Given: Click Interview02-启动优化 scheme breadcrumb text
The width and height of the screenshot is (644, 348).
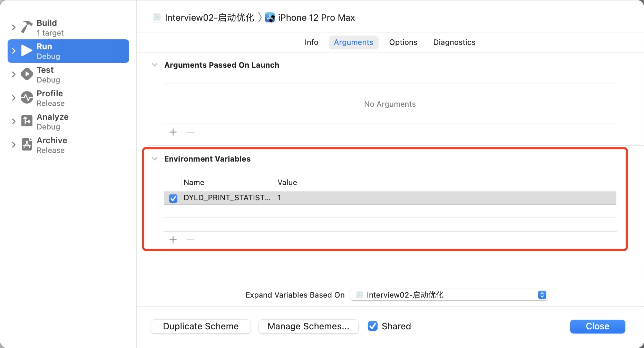Looking at the screenshot, I should (209, 18).
